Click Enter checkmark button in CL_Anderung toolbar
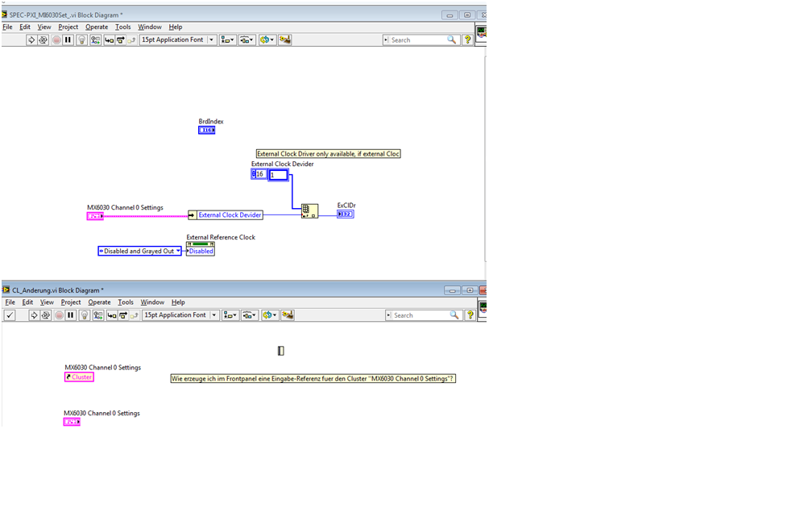The image size is (812, 508). point(10,315)
